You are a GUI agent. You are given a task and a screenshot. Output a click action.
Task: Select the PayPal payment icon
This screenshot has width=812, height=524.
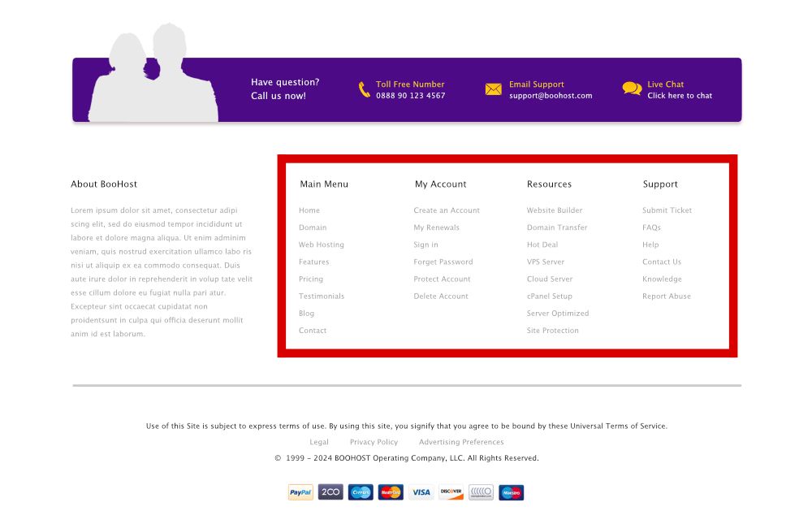(299, 492)
